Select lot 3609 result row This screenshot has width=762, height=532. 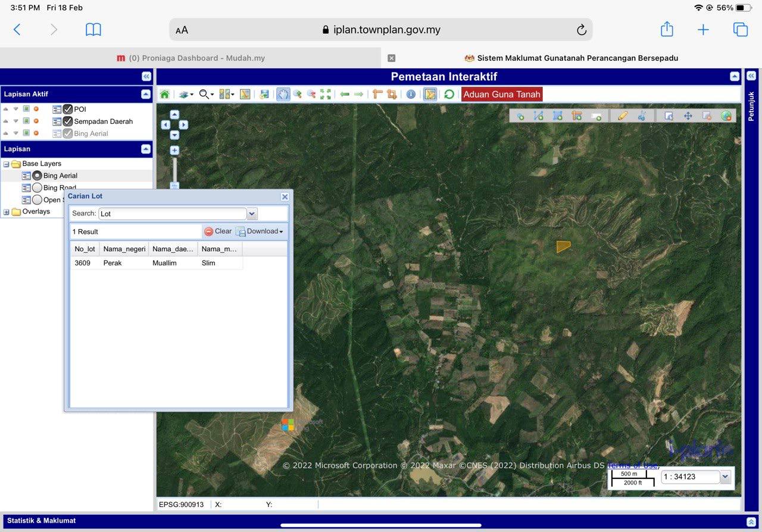[156, 263]
